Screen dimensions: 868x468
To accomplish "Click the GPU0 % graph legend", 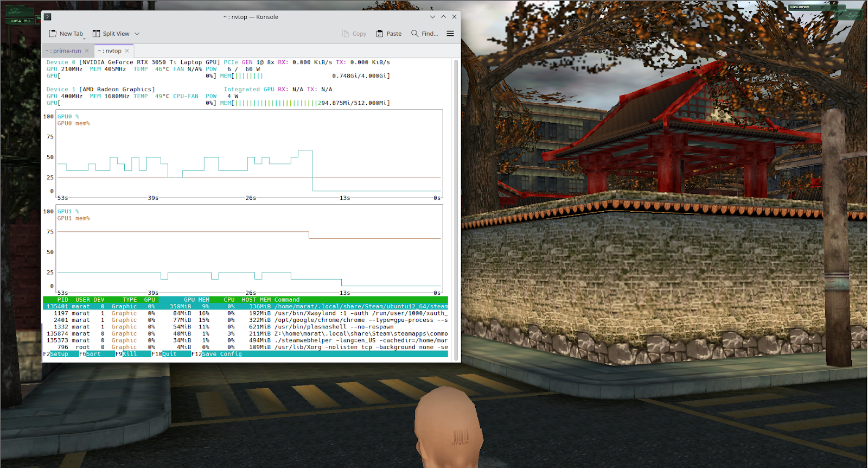I will (x=68, y=117).
